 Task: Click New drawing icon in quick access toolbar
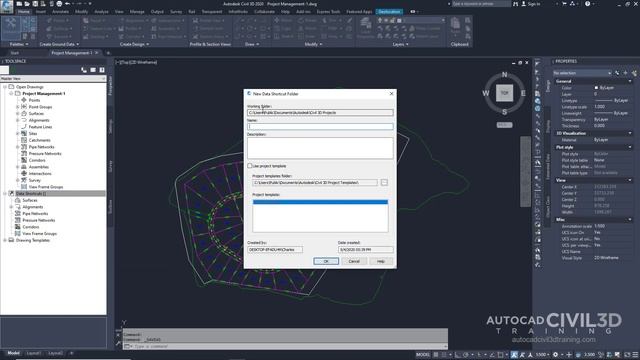19,4
